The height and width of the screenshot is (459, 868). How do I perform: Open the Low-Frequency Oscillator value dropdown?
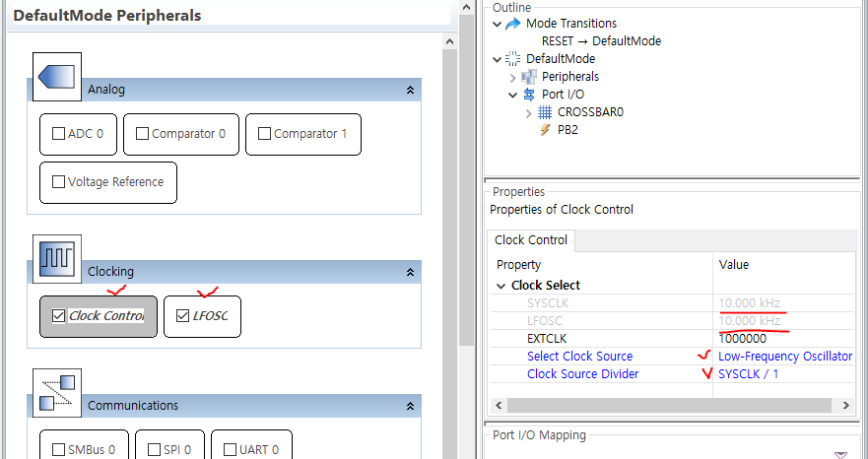click(x=785, y=356)
